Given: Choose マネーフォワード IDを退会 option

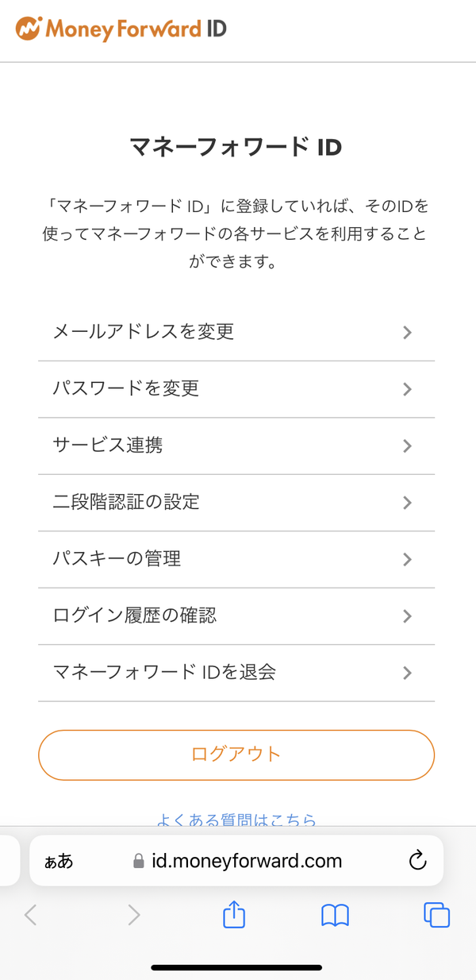Looking at the screenshot, I should pos(236,673).
